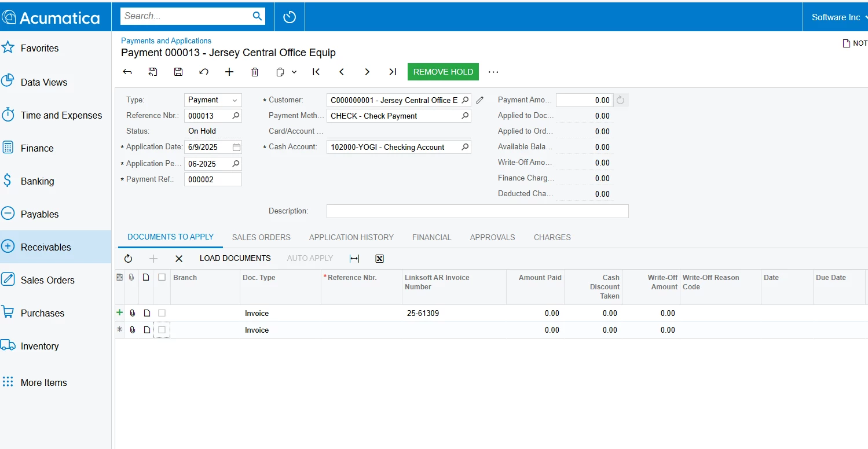Click the Export to Excel grid icon
The width and height of the screenshot is (868, 449).
point(380,259)
